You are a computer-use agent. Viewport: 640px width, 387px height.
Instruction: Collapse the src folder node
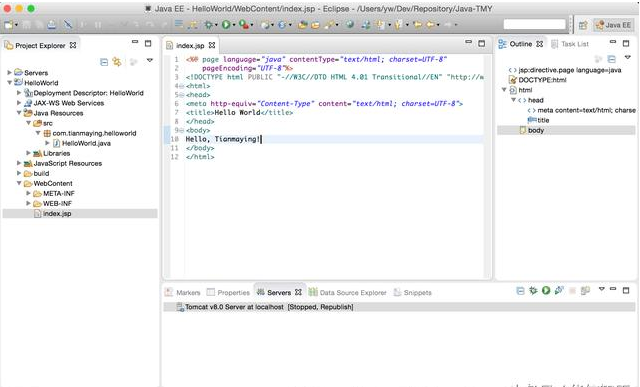click(29, 123)
